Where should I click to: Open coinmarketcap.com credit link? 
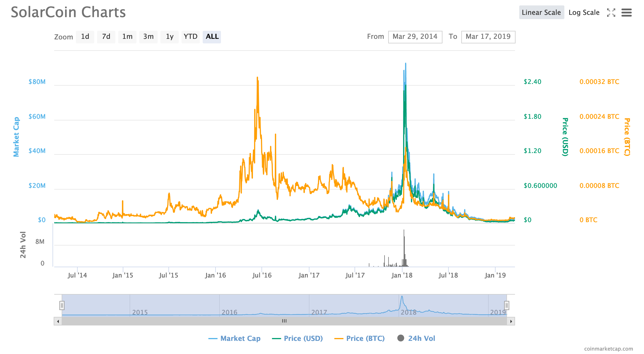pos(608,349)
